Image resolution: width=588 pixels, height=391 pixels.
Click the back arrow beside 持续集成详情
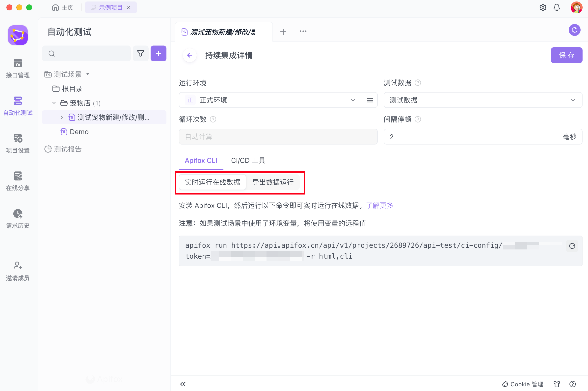pos(190,55)
